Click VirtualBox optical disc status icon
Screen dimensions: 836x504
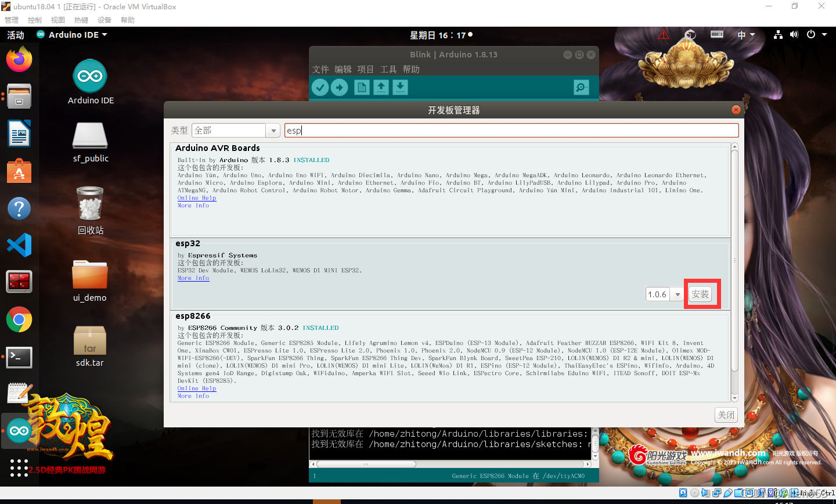[694, 493]
